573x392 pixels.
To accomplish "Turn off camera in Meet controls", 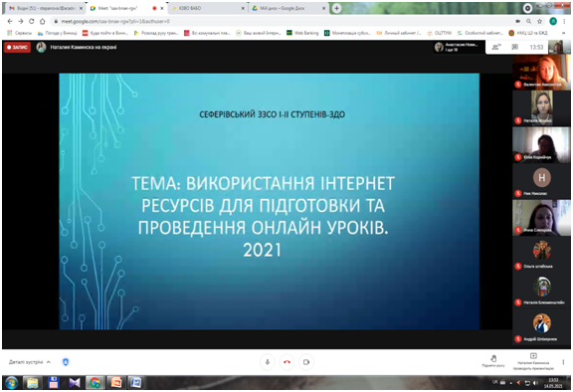I will click(x=306, y=362).
